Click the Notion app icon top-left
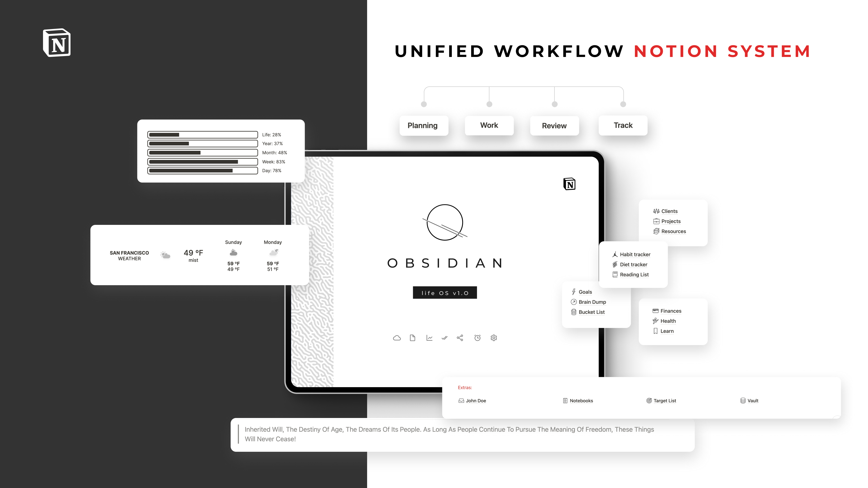The width and height of the screenshot is (868, 488). pyautogui.click(x=58, y=43)
